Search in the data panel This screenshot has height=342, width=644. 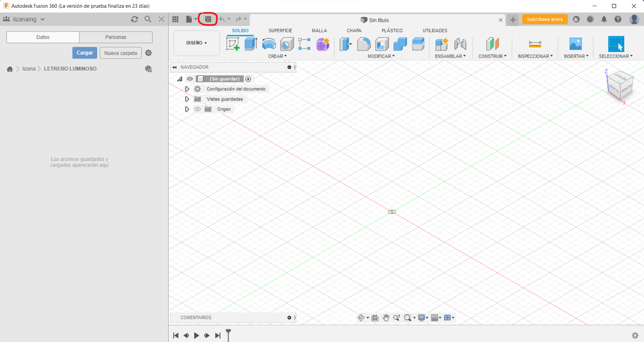148,19
